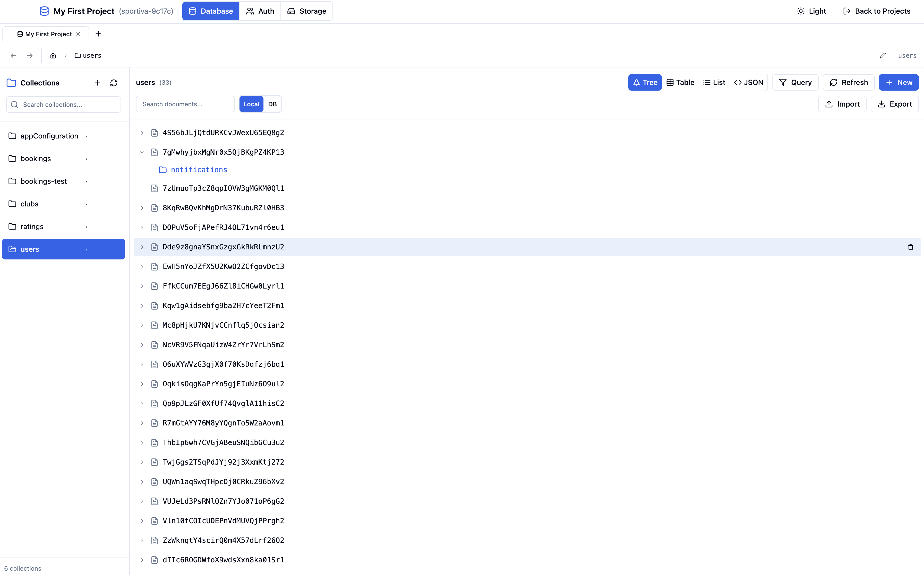Screen dimensions: 924x575
Task: Edit the users breadcrumb path
Action: 883,56
